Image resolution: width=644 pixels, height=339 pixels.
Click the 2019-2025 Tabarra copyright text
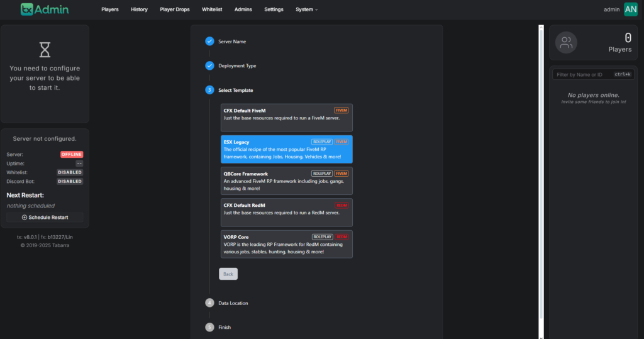tap(45, 245)
